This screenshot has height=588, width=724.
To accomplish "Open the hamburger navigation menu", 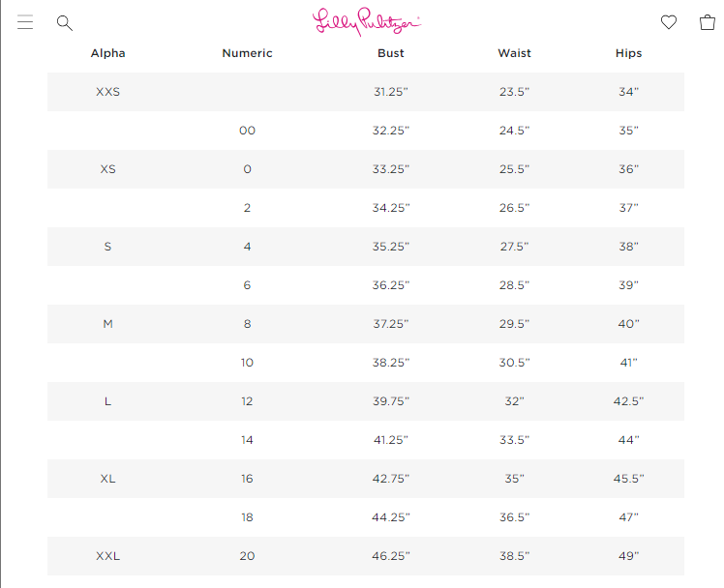I will pyautogui.click(x=25, y=22).
